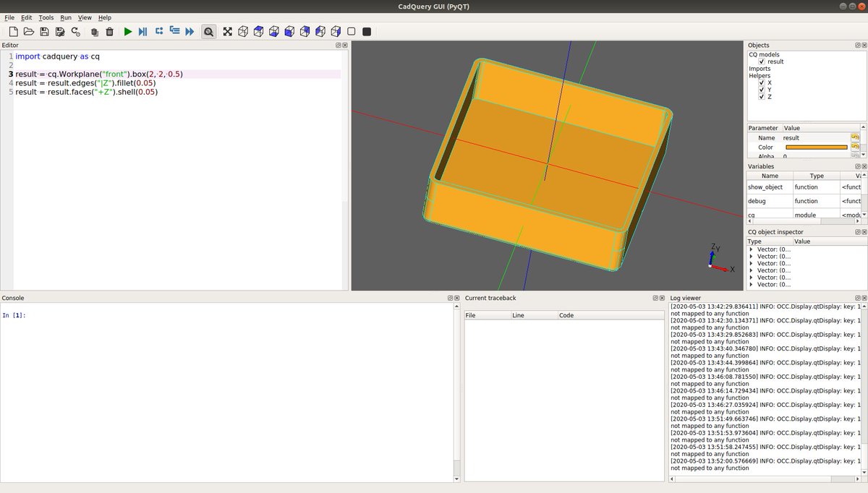Screen dimensions: 868x493
Task: Start Debug with play-pause icon
Action: [143, 32]
